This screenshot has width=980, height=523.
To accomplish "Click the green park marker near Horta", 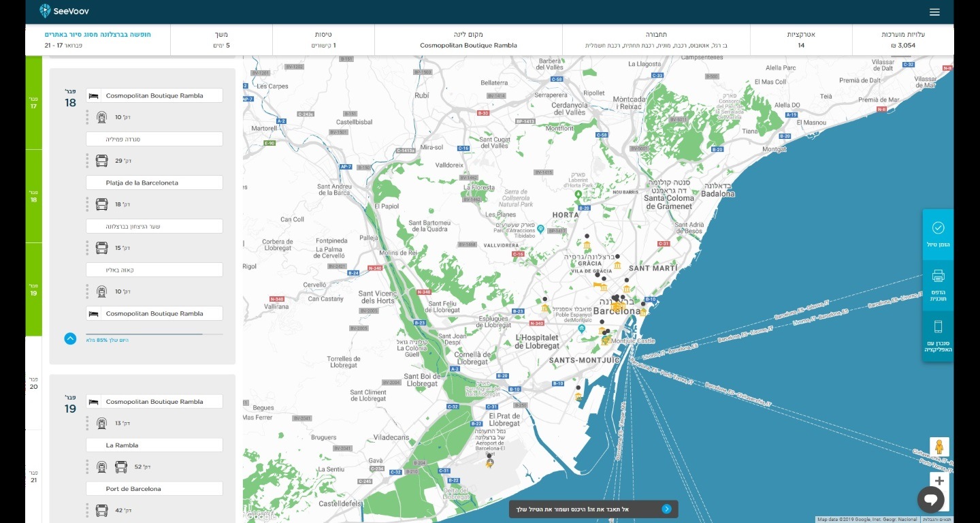I will pos(578,195).
